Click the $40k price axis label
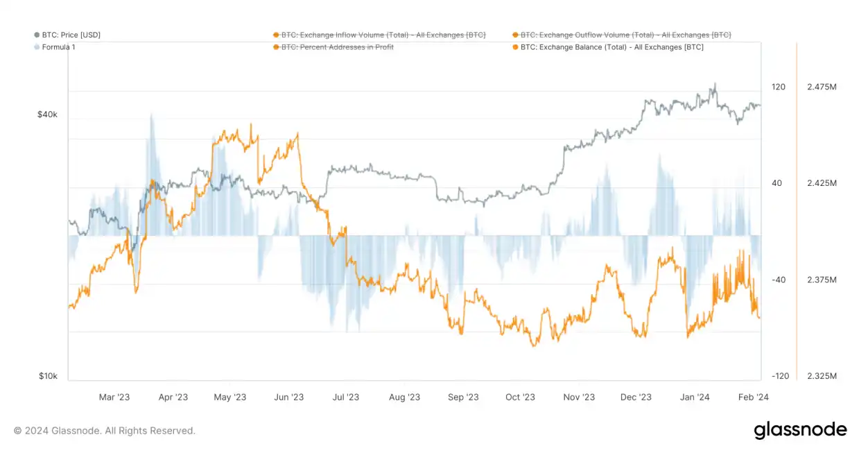The width and height of the screenshot is (868, 460). pyautogui.click(x=47, y=114)
